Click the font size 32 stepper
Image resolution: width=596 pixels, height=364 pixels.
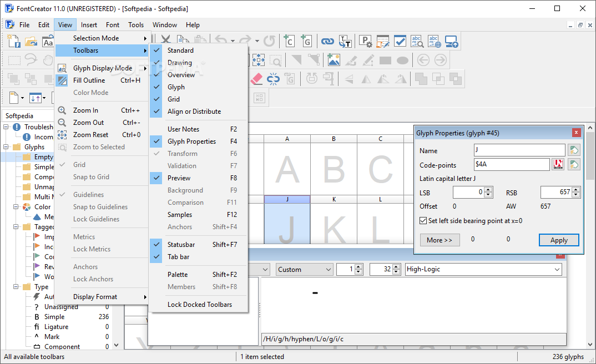click(396, 269)
